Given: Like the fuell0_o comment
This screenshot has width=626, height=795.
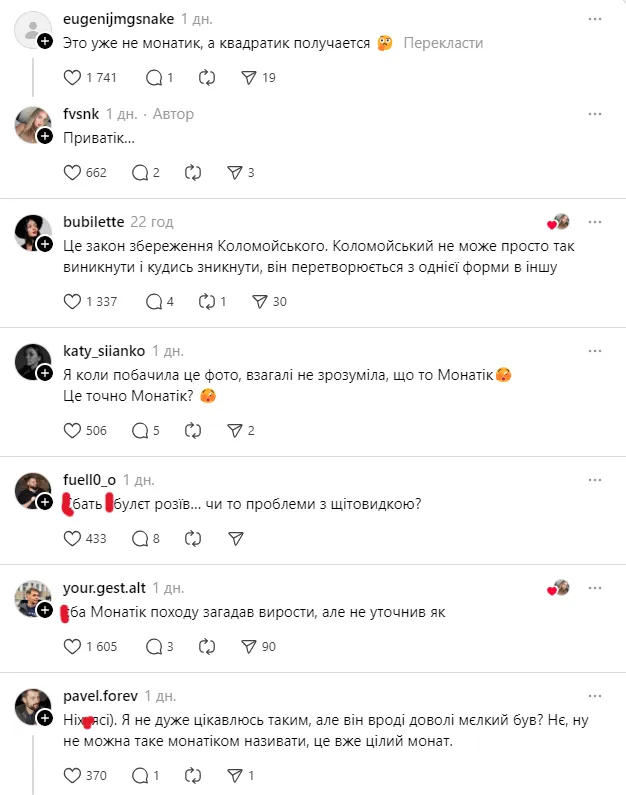Looking at the screenshot, I should [72, 538].
